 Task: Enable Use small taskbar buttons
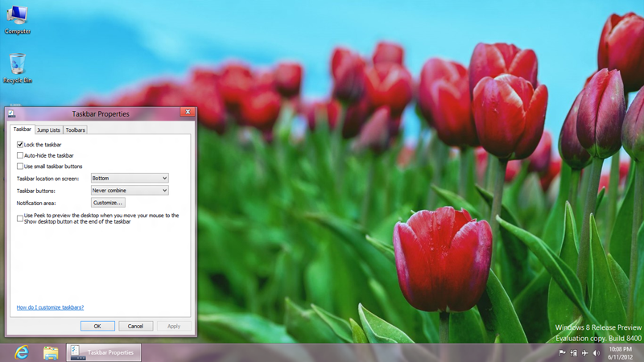(x=19, y=167)
